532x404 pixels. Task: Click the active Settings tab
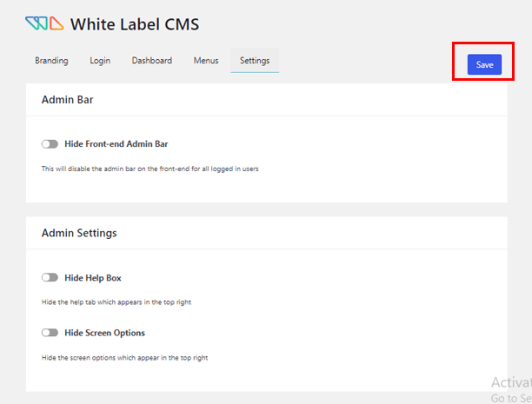click(x=255, y=61)
